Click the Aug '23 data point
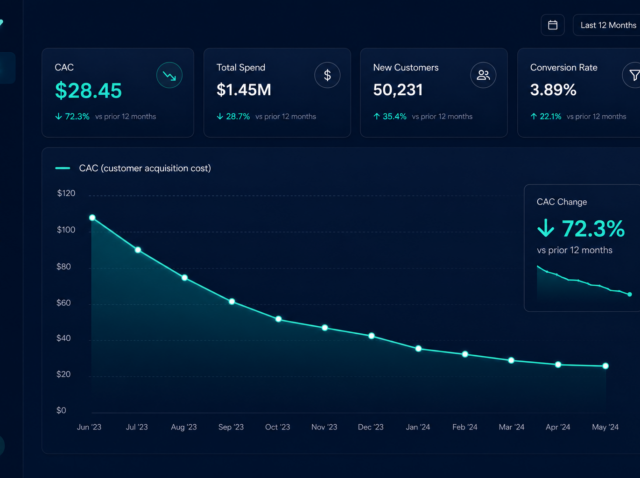 click(184, 278)
